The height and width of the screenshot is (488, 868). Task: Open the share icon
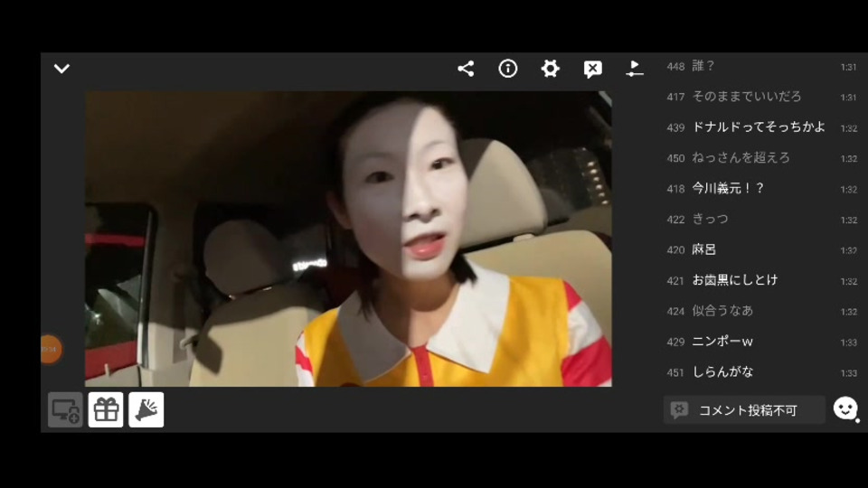click(466, 69)
